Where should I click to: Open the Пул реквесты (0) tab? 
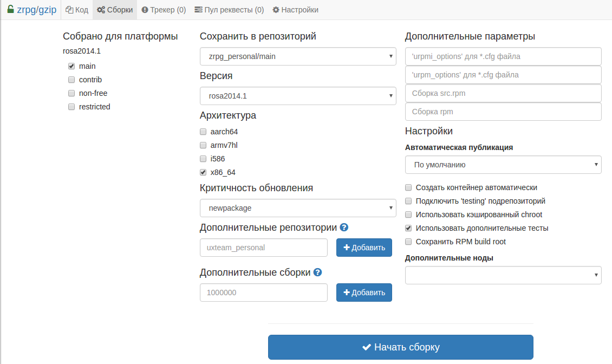click(x=229, y=10)
